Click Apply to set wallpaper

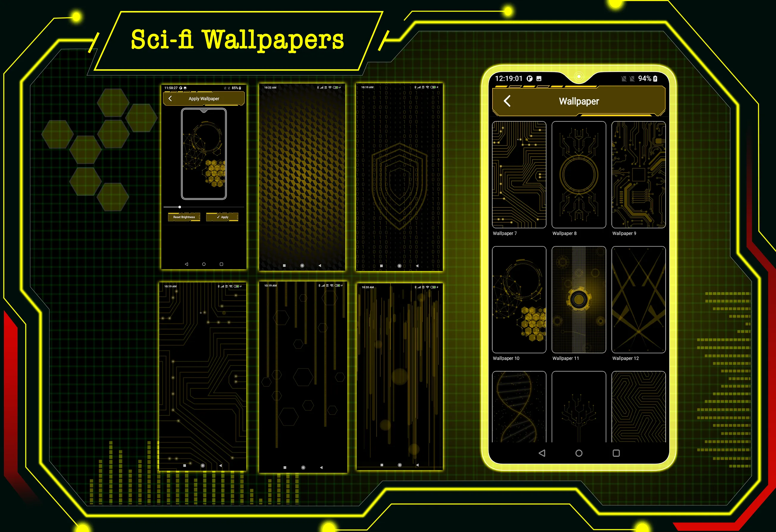coord(225,218)
